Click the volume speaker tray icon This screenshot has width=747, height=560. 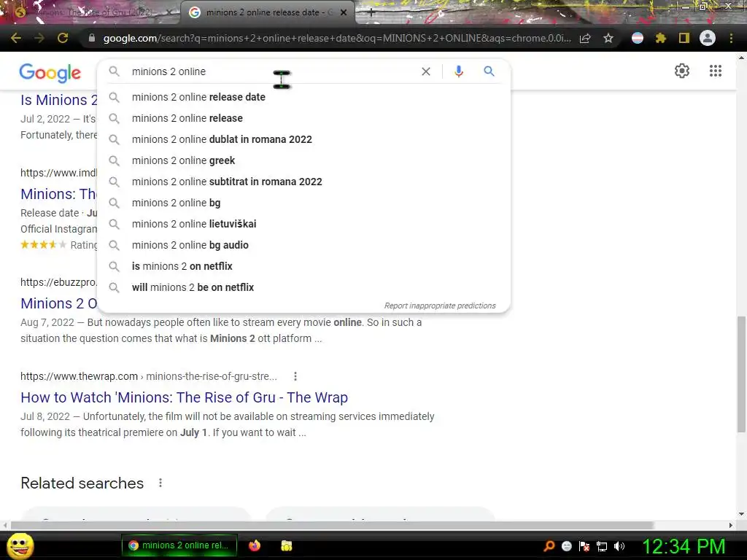pos(619,545)
